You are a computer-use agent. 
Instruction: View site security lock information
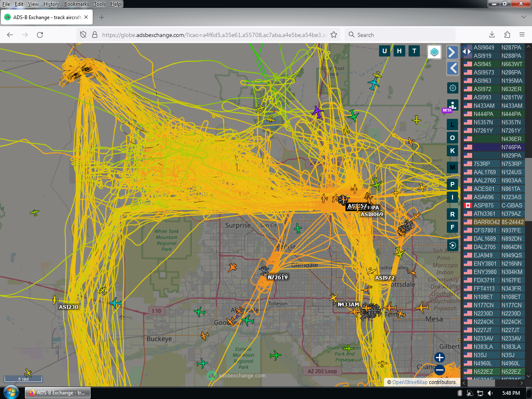coord(94,35)
